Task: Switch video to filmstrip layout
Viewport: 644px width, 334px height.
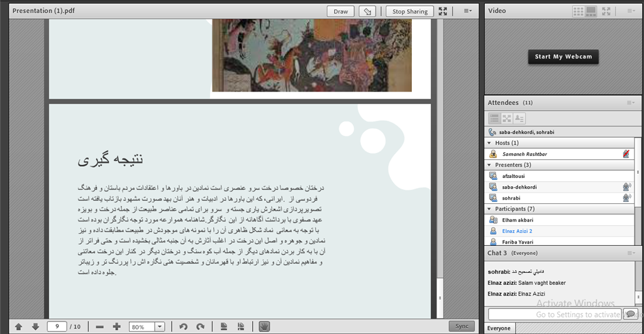Action: [x=591, y=11]
